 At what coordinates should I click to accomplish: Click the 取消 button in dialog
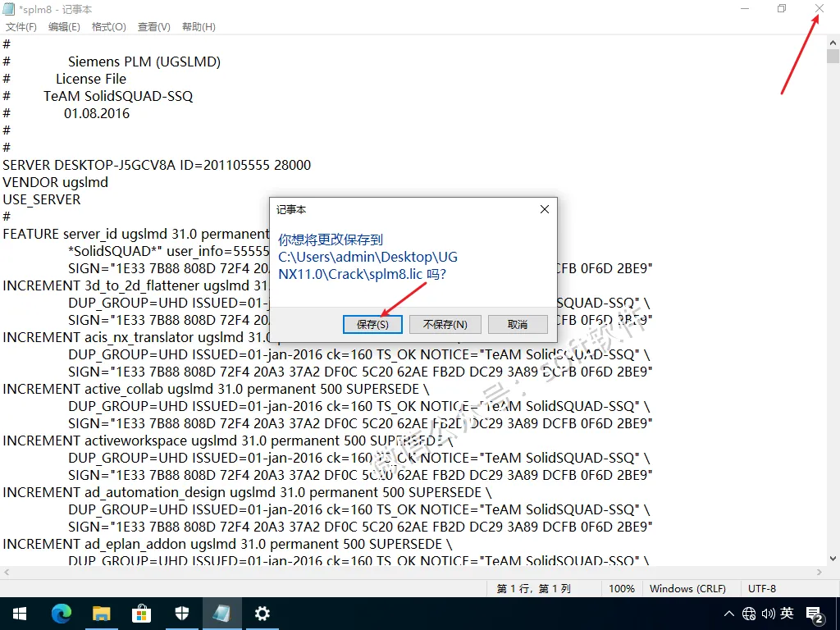pos(518,325)
